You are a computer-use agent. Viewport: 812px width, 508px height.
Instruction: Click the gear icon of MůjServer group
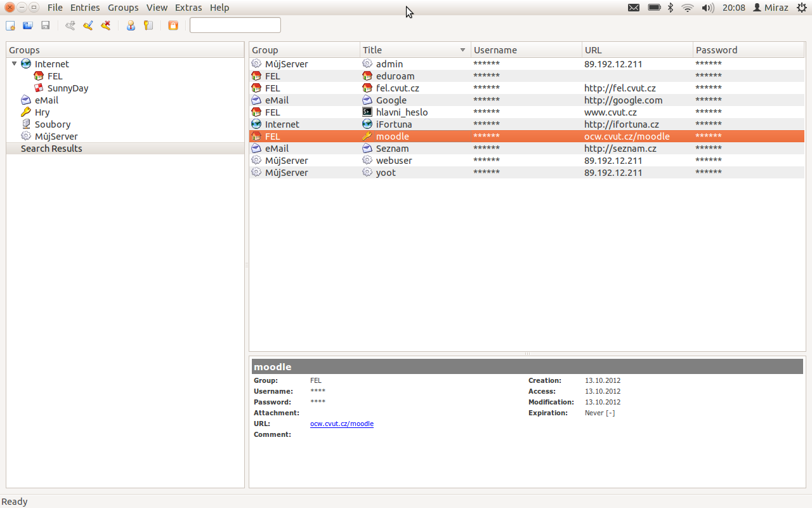tap(26, 136)
